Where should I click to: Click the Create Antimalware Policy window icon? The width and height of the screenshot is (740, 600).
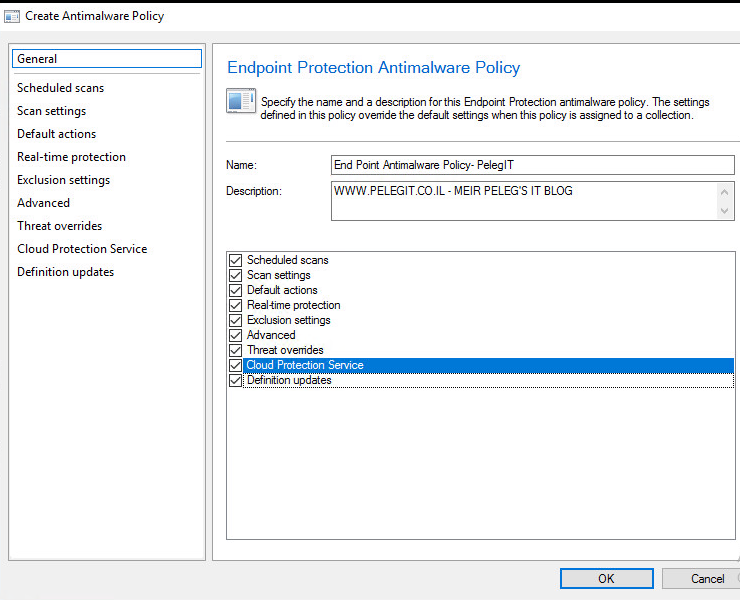[x=12, y=16]
